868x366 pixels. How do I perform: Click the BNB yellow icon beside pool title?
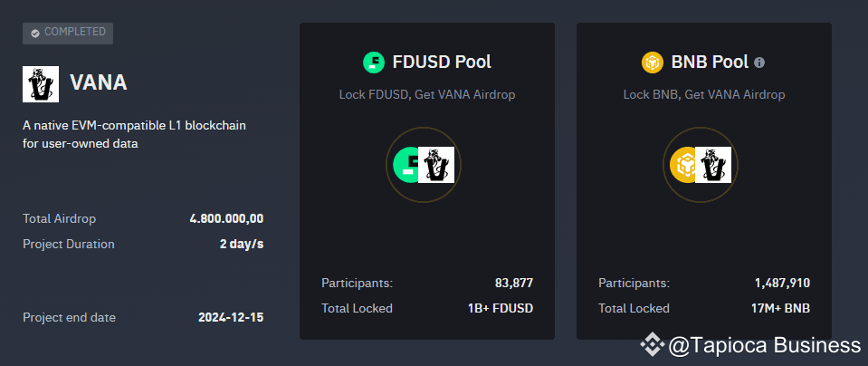pyautogui.click(x=652, y=62)
